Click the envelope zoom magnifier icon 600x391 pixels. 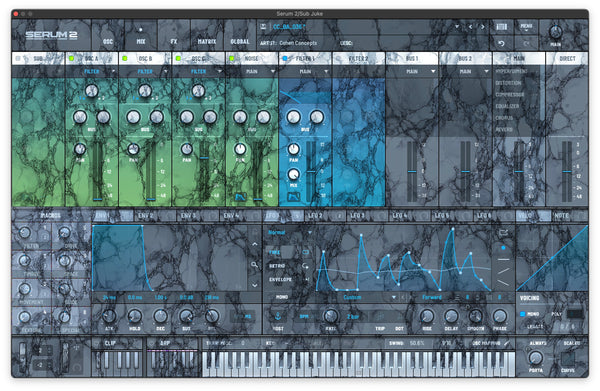point(254,265)
